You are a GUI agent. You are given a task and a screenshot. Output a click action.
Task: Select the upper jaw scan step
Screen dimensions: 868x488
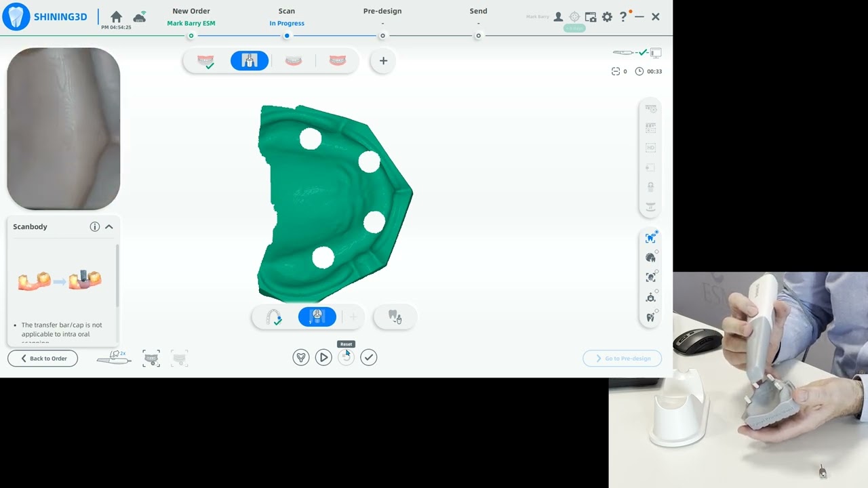pyautogui.click(x=205, y=61)
